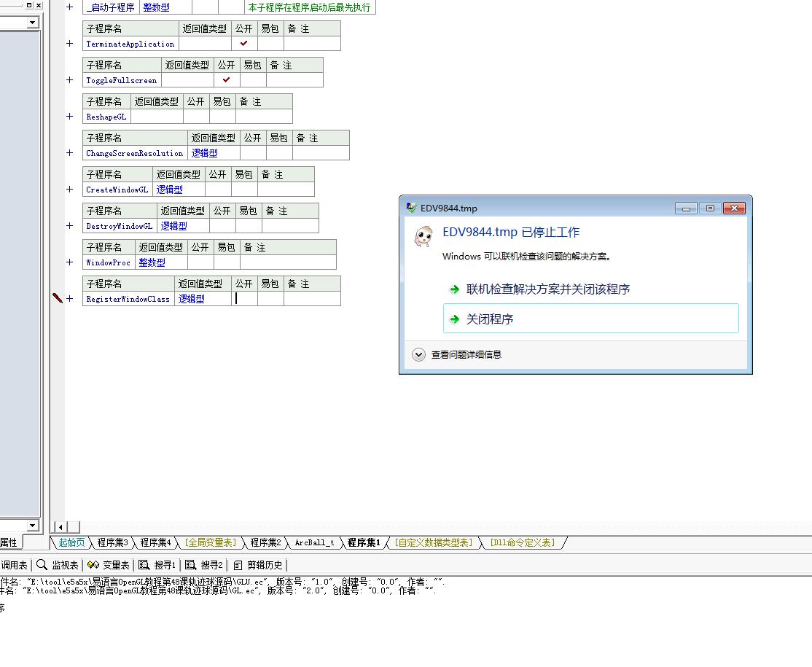
Task: Click the red marker beside RegisterWindowClass
Action: tap(58, 298)
